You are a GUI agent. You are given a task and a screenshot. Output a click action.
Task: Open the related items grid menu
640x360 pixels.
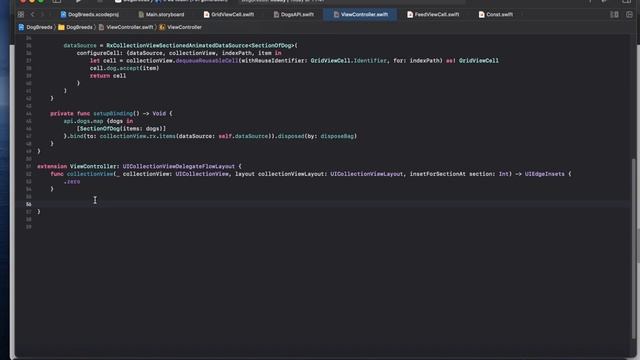click(x=21, y=14)
